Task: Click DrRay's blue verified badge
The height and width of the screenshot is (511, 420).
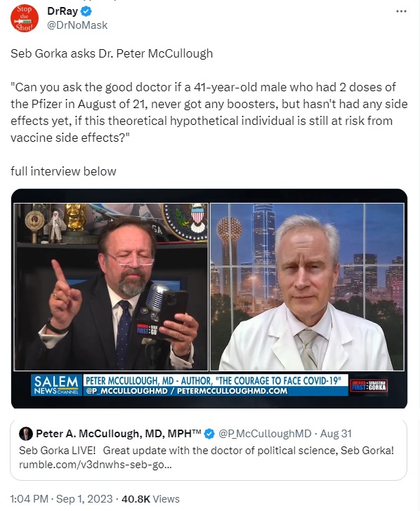Action: [86, 11]
